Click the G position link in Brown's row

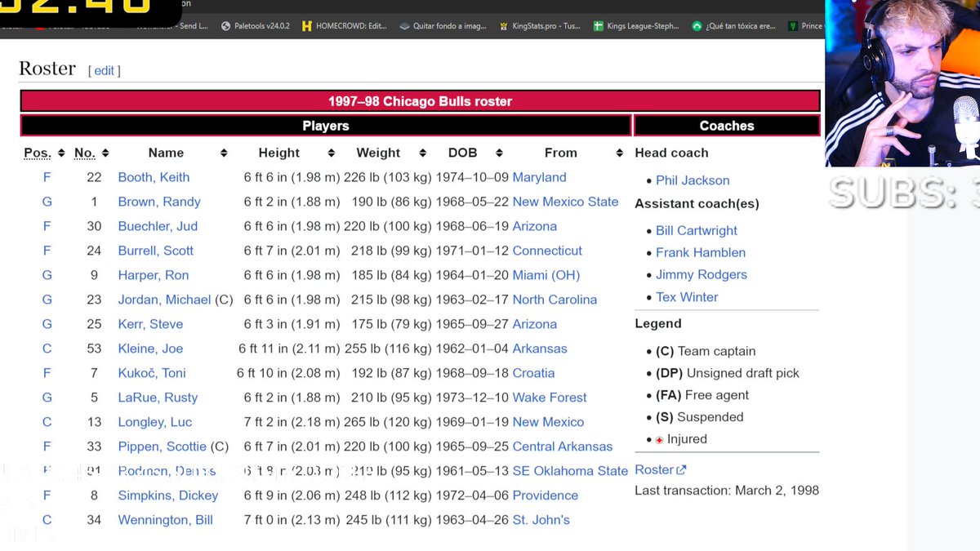[x=47, y=202]
